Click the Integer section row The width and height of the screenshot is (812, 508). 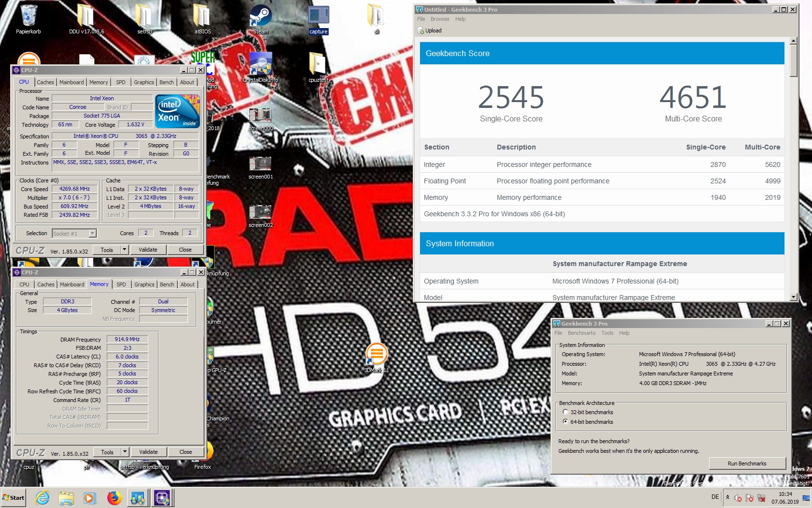click(x=602, y=164)
